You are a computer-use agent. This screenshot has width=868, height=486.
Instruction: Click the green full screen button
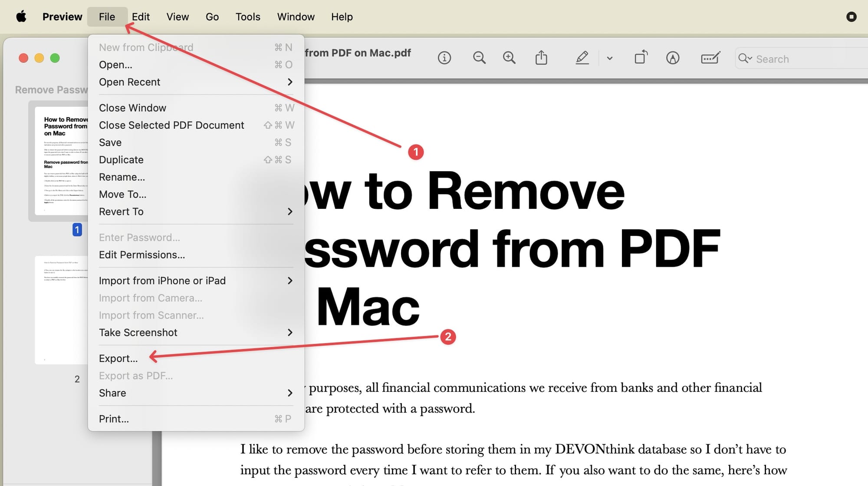tap(55, 58)
